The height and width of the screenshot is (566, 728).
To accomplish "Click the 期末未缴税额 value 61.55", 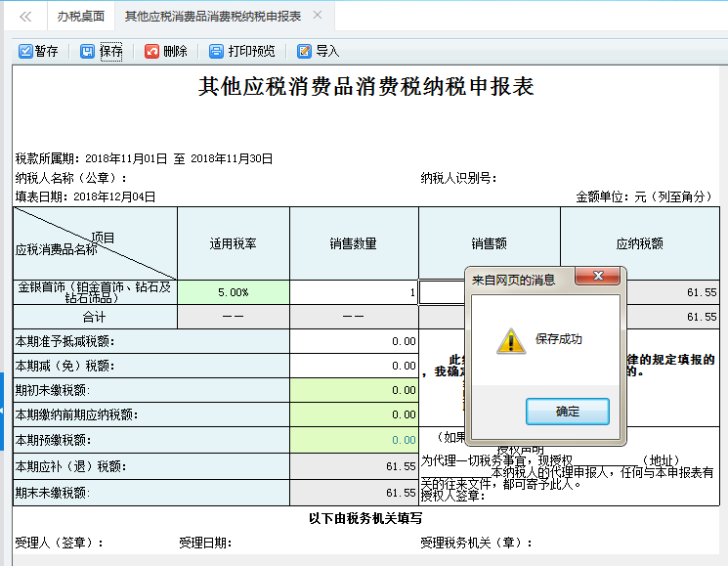I will click(x=354, y=493).
